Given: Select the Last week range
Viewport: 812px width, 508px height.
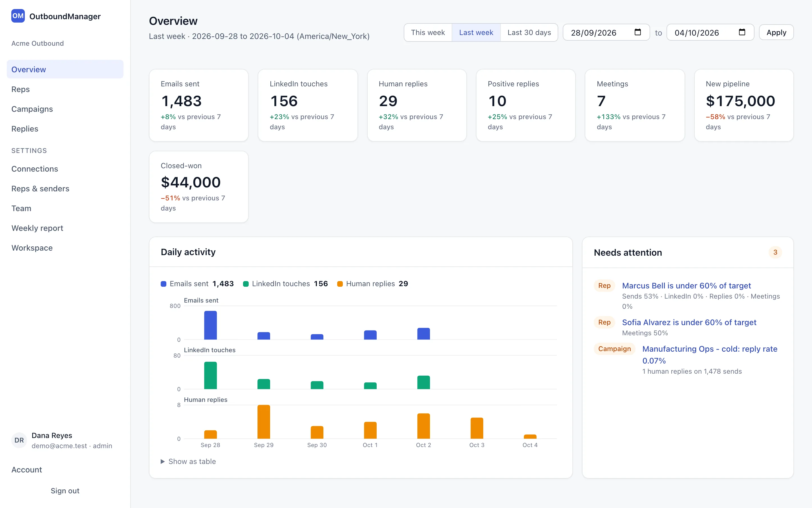Looking at the screenshot, I should pos(476,32).
